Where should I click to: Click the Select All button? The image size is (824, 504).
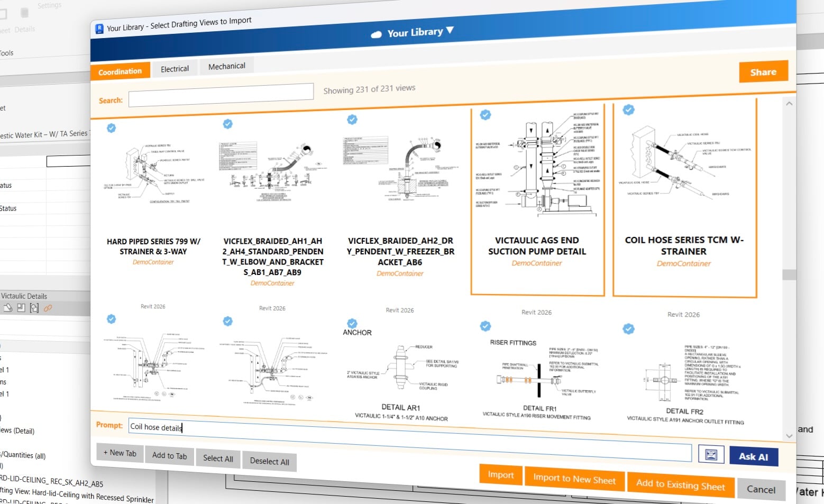(218, 458)
